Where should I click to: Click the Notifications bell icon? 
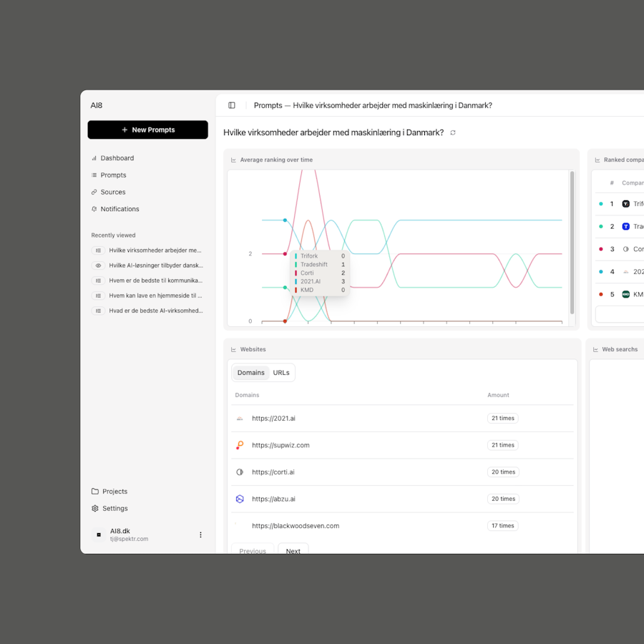coord(94,209)
